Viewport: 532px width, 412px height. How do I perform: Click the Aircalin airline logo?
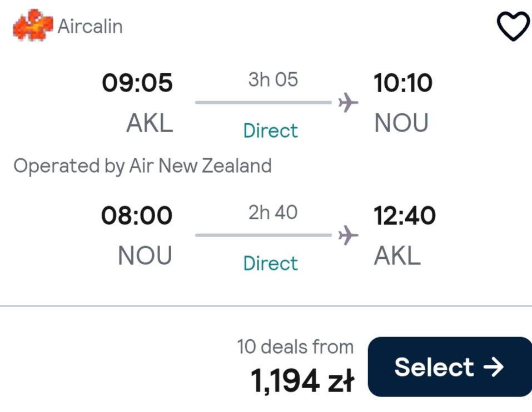33,25
